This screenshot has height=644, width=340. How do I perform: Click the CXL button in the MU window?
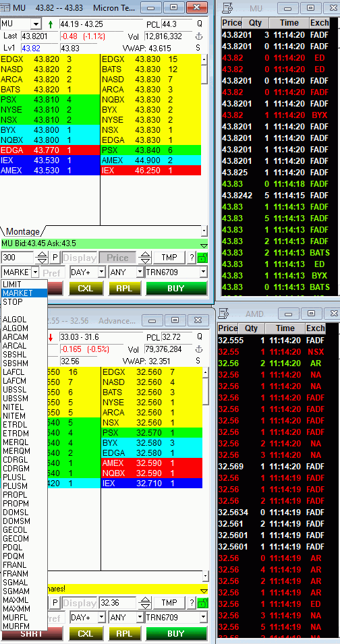86,289
